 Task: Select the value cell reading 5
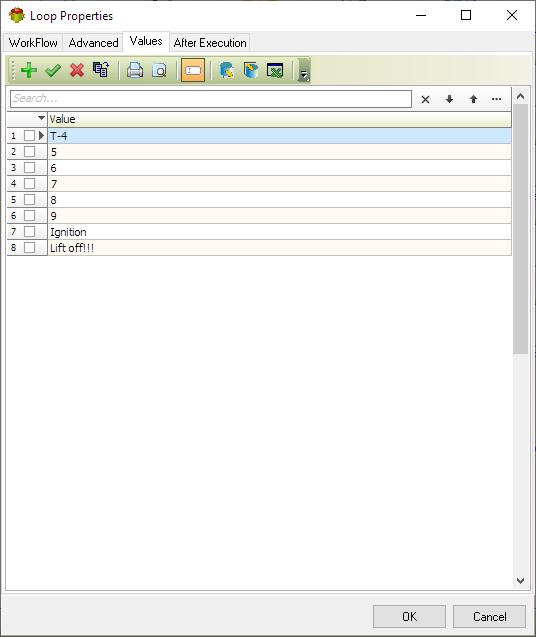(279, 152)
